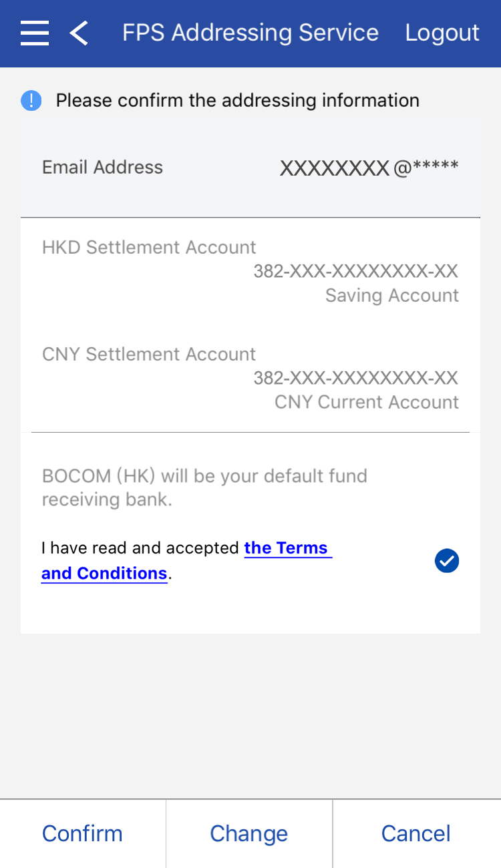The height and width of the screenshot is (868, 501).
Task: Select the CNY settlement account number
Action: pyautogui.click(x=356, y=378)
